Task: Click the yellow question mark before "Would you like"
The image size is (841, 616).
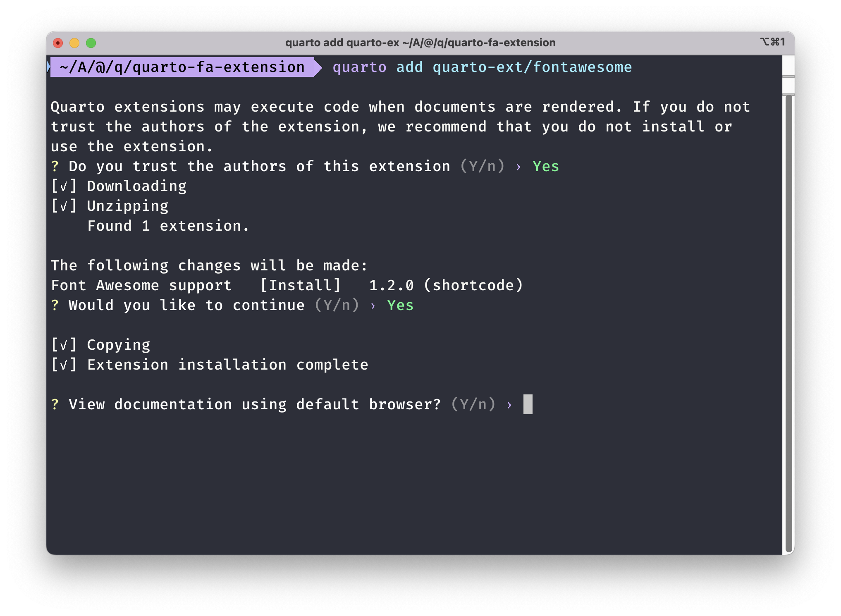Action: point(55,305)
